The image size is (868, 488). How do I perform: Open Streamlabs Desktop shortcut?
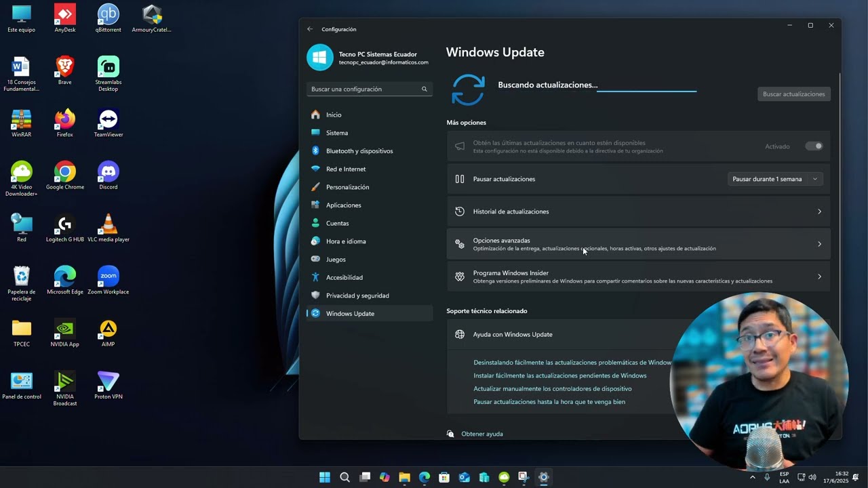point(108,75)
